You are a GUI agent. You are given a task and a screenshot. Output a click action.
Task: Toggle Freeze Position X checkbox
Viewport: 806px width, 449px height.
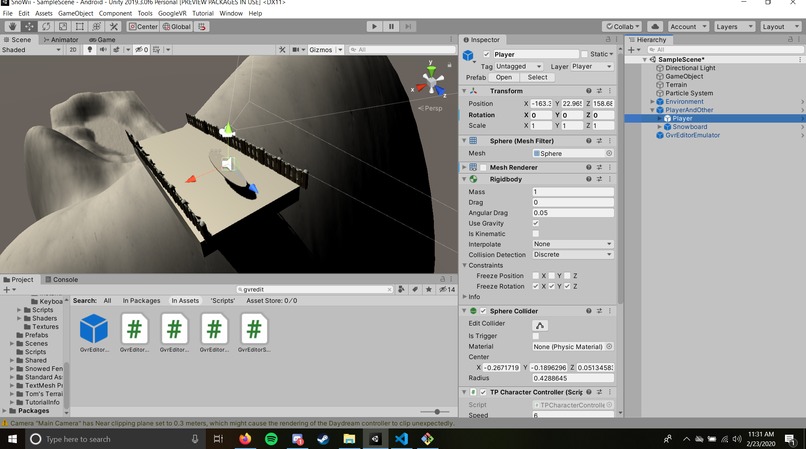(536, 276)
